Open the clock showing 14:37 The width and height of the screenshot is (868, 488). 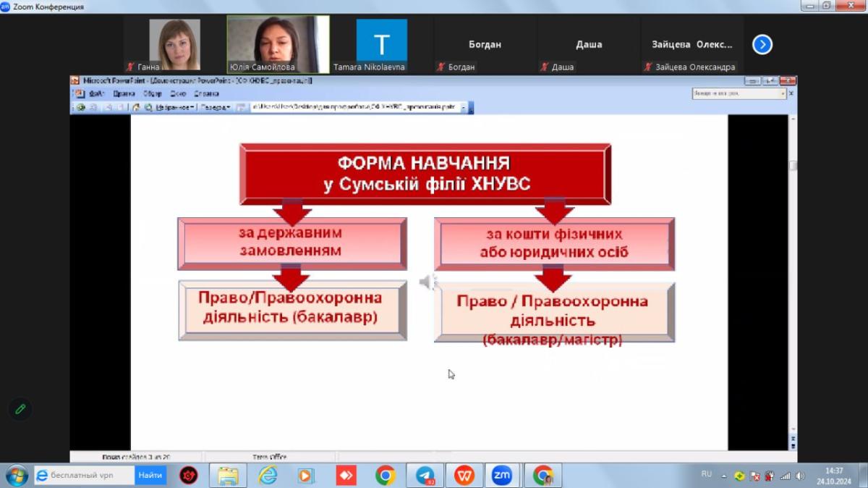[834, 476]
